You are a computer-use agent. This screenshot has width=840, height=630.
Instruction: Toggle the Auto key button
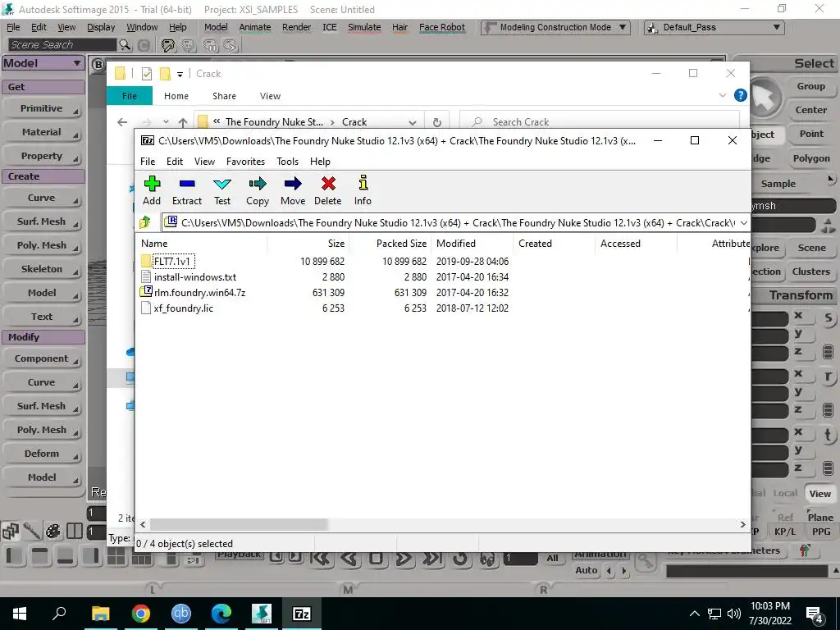[586, 571]
